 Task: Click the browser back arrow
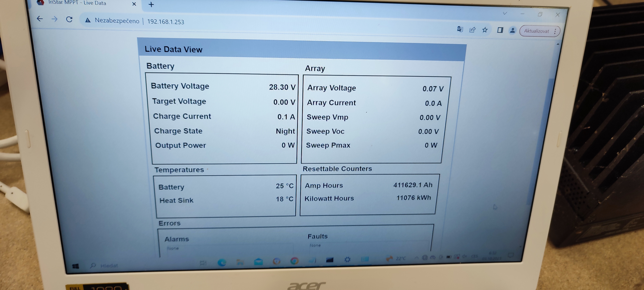pyautogui.click(x=40, y=19)
